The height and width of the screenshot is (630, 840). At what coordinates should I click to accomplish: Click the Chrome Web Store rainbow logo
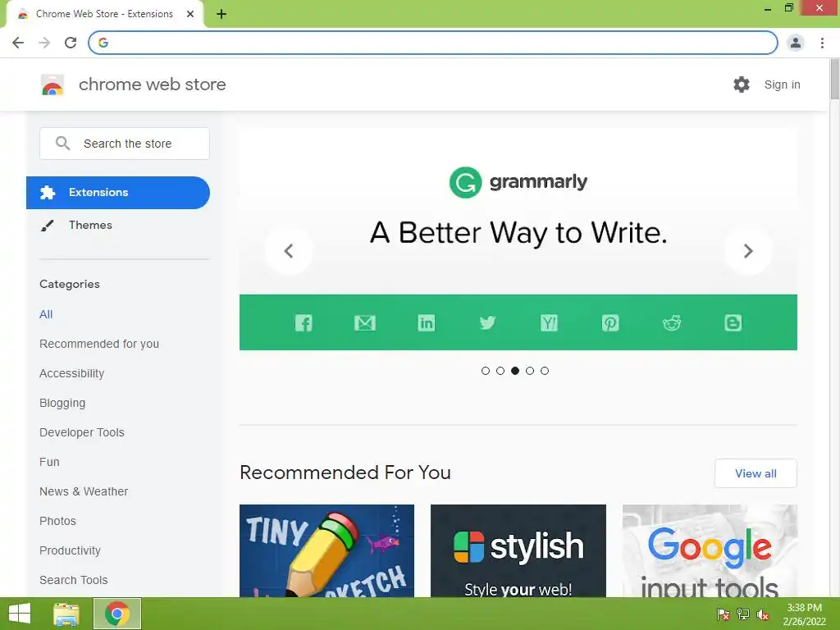tap(52, 84)
